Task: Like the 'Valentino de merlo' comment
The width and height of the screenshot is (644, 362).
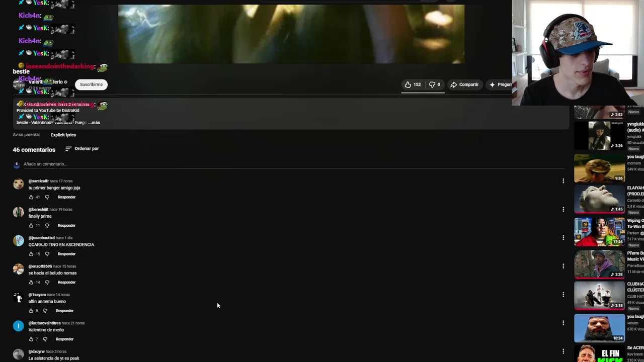Action: click(31, 339)
